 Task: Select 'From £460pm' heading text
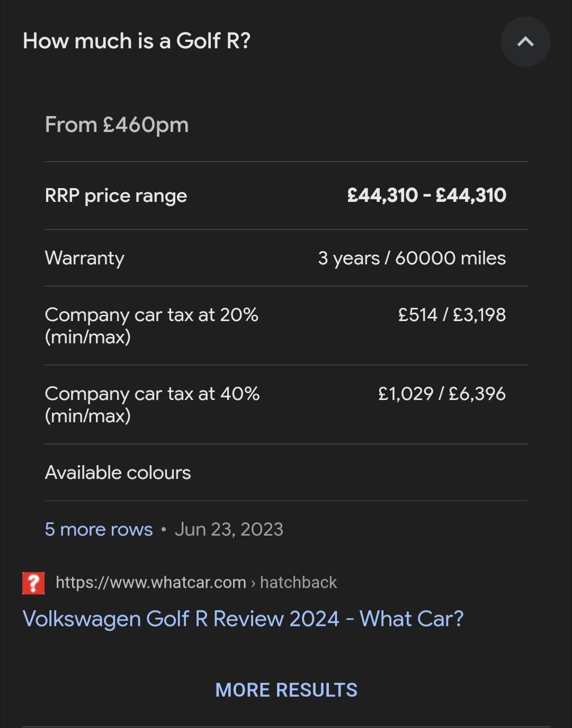117,125
